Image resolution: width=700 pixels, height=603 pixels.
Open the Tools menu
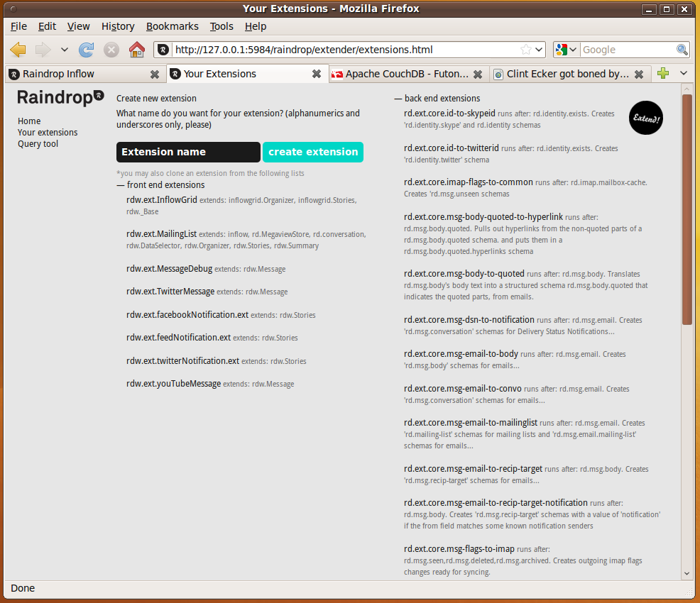pyautogui.click(x=222, y=26)
